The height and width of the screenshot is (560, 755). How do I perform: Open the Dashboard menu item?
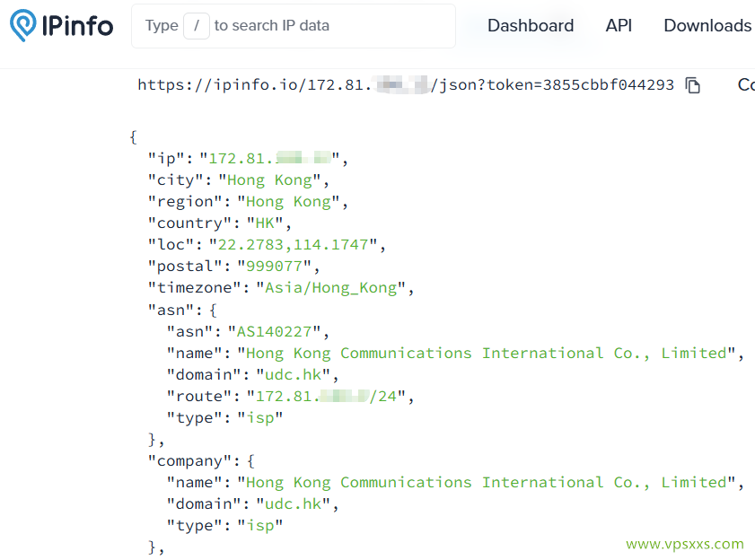click(x=530, y=26)
